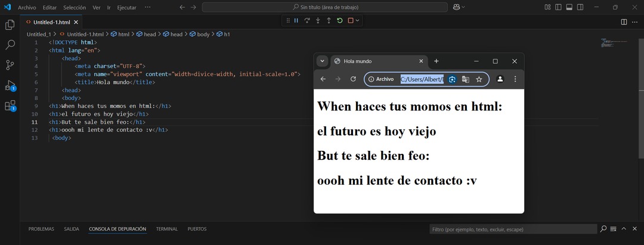644x245 pixels.
Task: Click the debug Step Out icon
Action: (329, 20)
